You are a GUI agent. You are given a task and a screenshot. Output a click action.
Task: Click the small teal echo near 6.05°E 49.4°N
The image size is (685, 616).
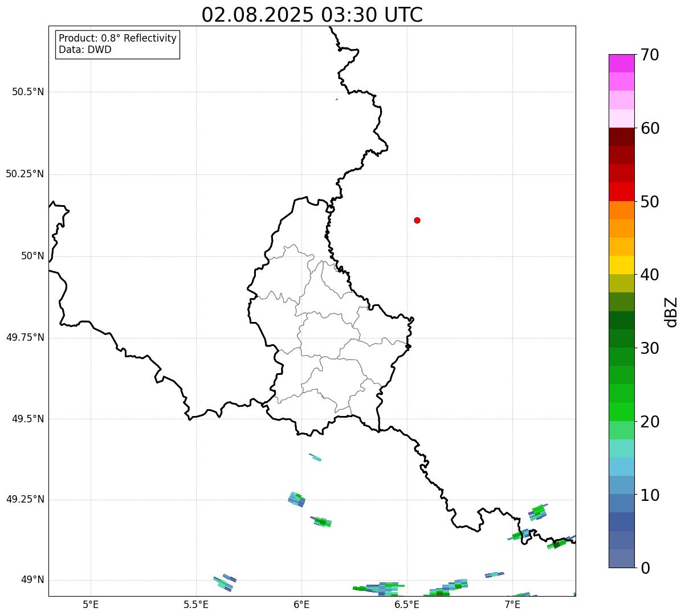click(315, 457)
